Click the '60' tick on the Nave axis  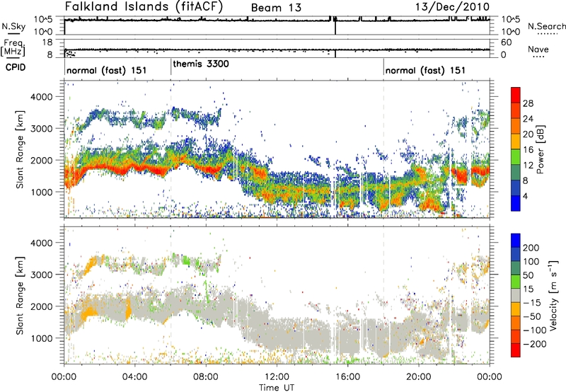(x=507, y=42)
